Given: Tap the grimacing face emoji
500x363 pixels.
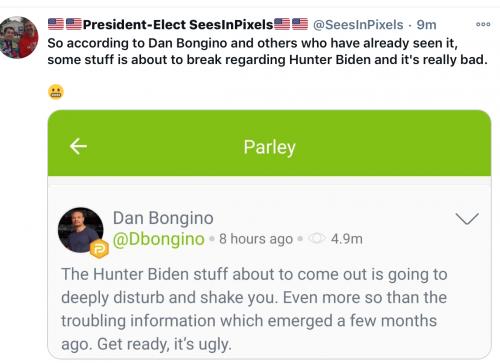Looking at the screenshot, I should point(56,92).
